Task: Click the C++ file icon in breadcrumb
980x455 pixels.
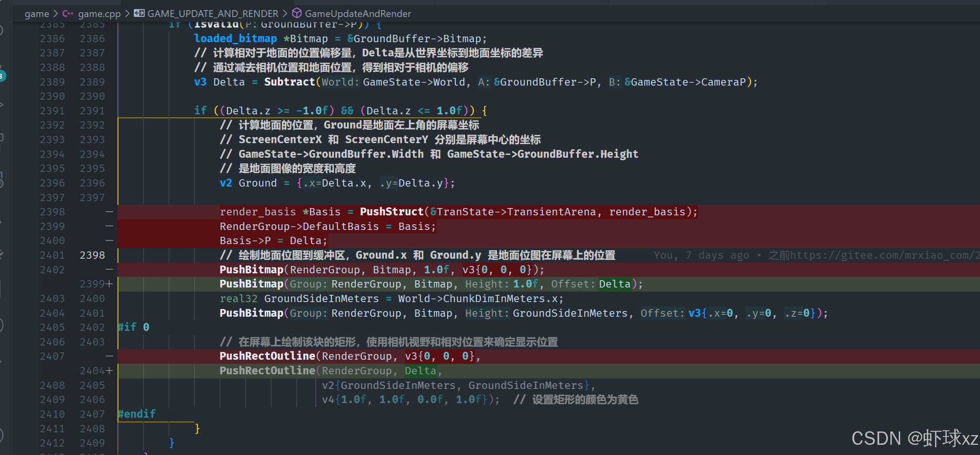Action: pyautogui.click(x=67, y=14)
